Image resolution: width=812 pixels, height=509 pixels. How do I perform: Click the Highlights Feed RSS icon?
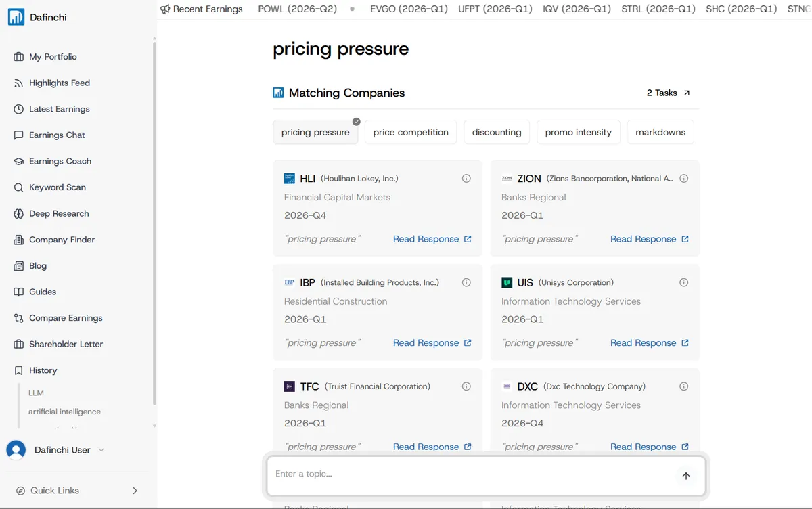click(19, 83)
